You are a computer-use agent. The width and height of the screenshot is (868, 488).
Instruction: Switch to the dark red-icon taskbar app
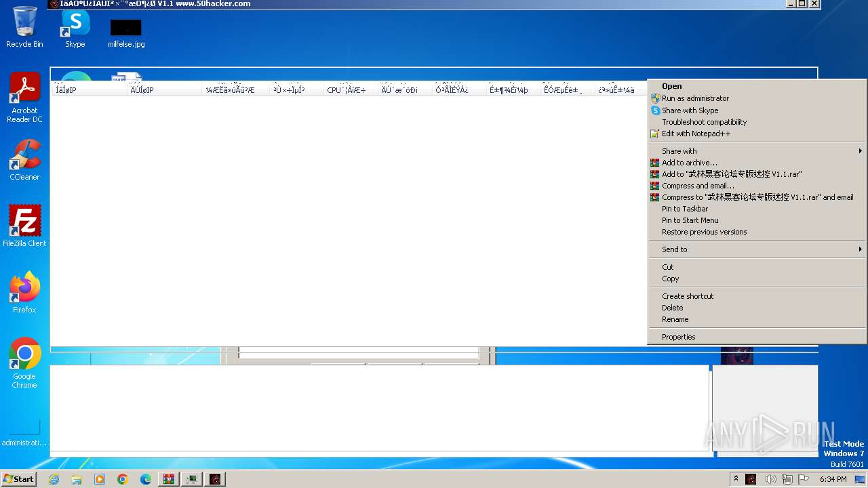pyautogui.click(x=215, y=479)
